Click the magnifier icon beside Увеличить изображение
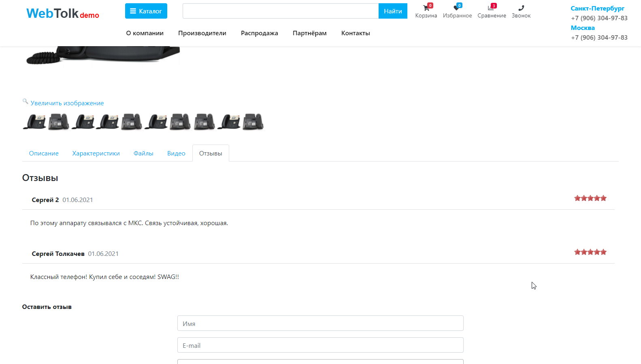Screen dimensions: 641x364 (x=25, y=101)
